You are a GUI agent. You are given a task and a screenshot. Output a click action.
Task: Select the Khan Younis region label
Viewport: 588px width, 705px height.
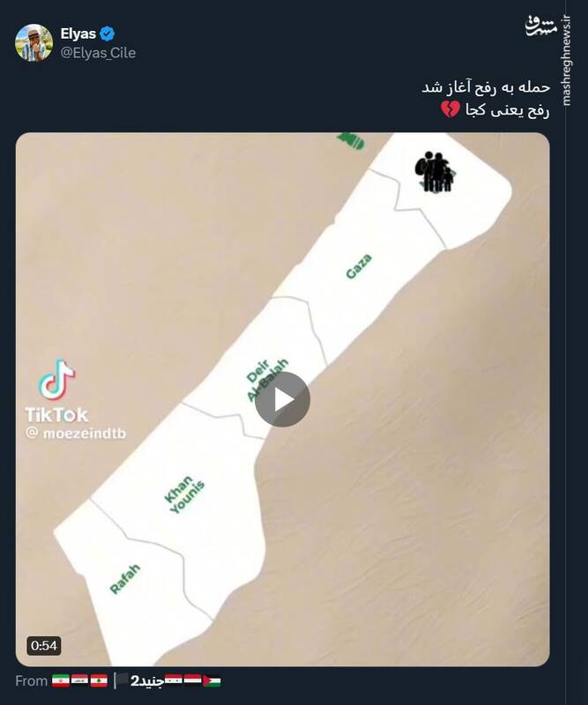(184, 494)
